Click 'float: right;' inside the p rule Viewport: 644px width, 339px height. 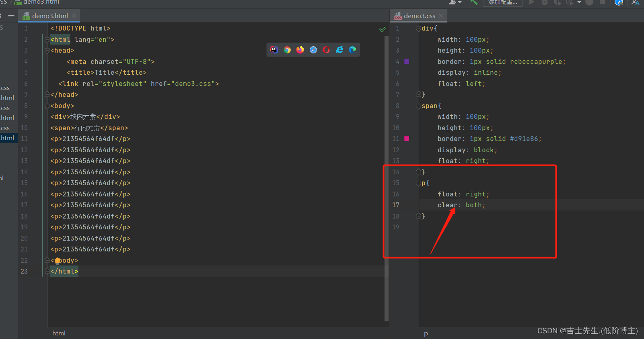point(463,194)
